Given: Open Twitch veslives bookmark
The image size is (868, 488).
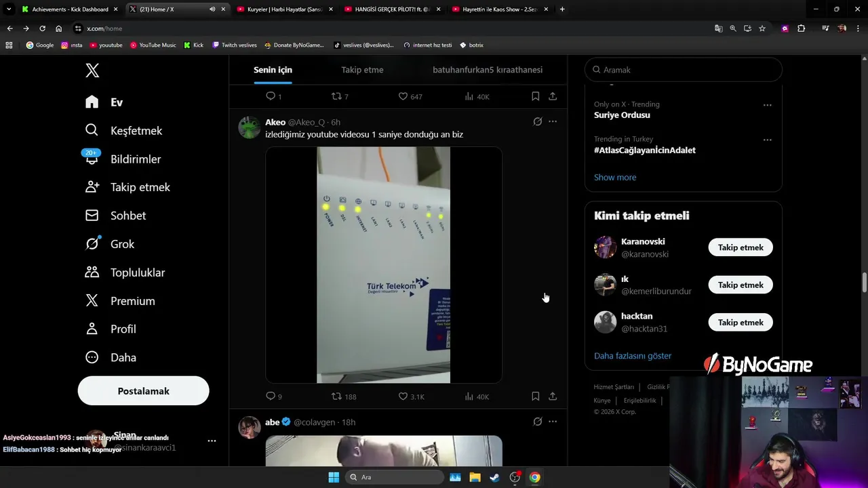Looking at the screenshot, I should (x=234, y=45).
